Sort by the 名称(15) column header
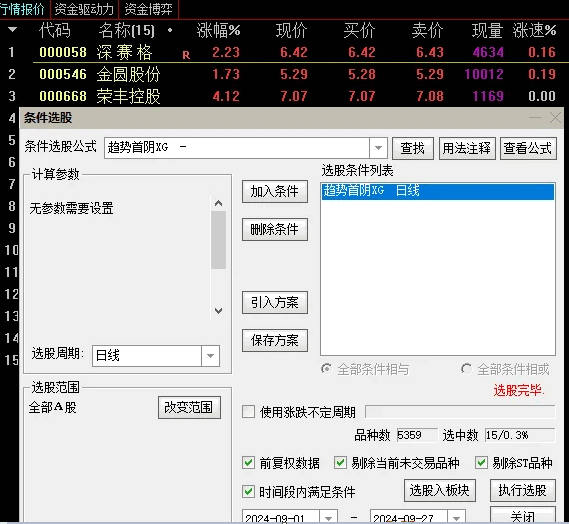569x524 pixels. point(127,30)
